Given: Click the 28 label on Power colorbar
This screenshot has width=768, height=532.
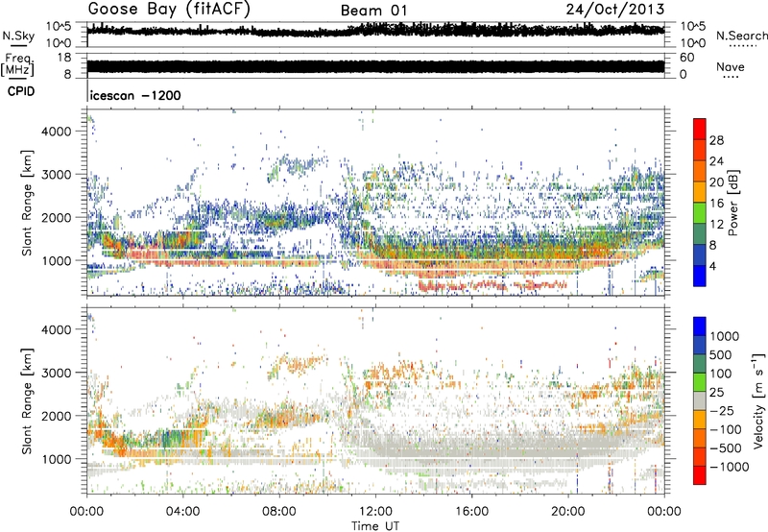Looking at the screenshot, I should pyautogui.click(x=716, y=140).
